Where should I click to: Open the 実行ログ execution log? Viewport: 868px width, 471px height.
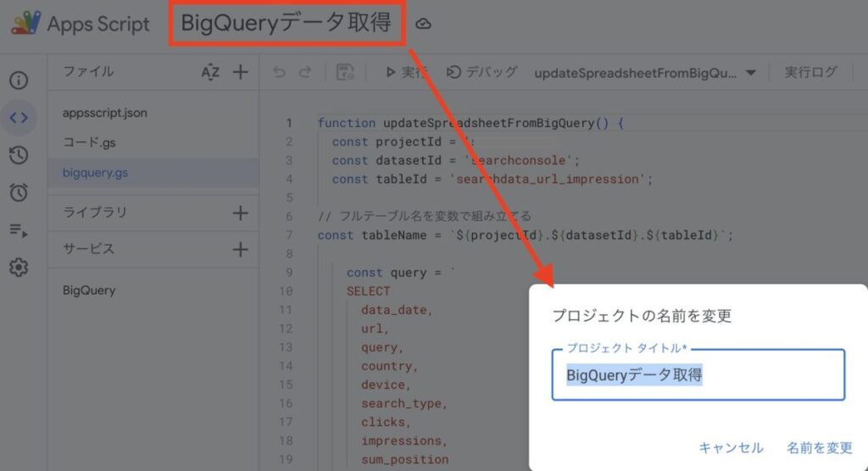[x=810, y=72]
